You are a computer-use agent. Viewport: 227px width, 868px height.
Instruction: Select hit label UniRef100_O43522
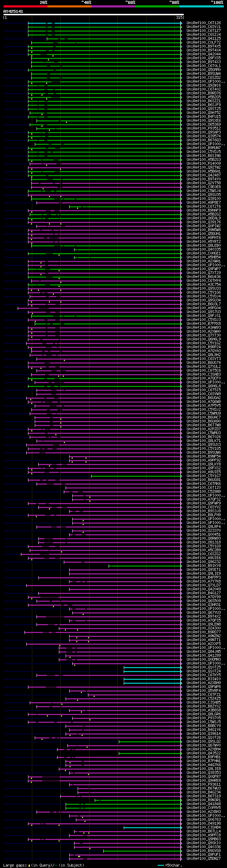[204, 753]
